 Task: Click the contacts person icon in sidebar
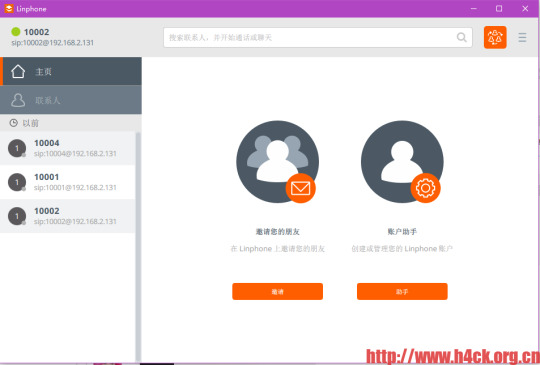[18, 100]
